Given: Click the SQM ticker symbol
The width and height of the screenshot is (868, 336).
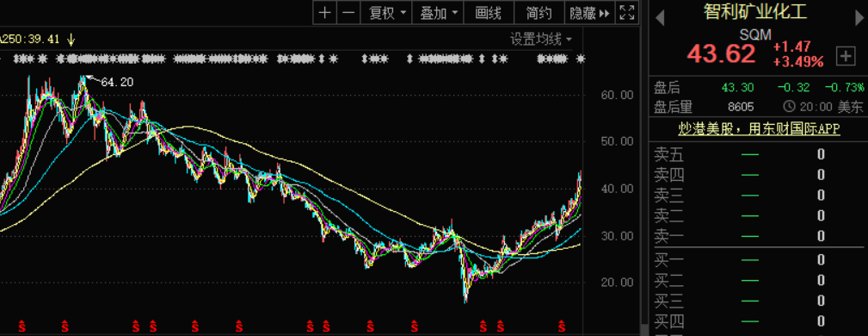Looking at the screenshot, I should (x=755, y=34).
